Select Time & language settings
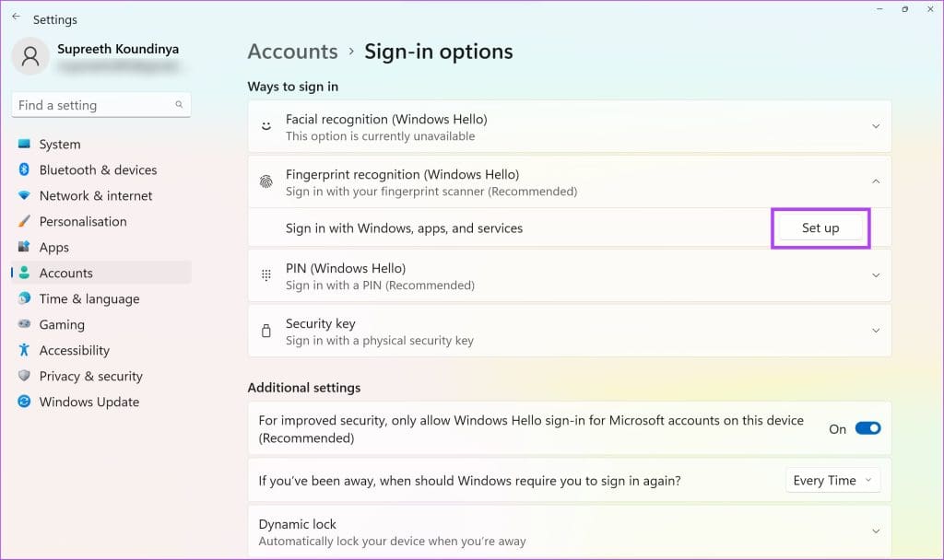The width and height of the screenshot is (944, 560). (x=88, y=298)
